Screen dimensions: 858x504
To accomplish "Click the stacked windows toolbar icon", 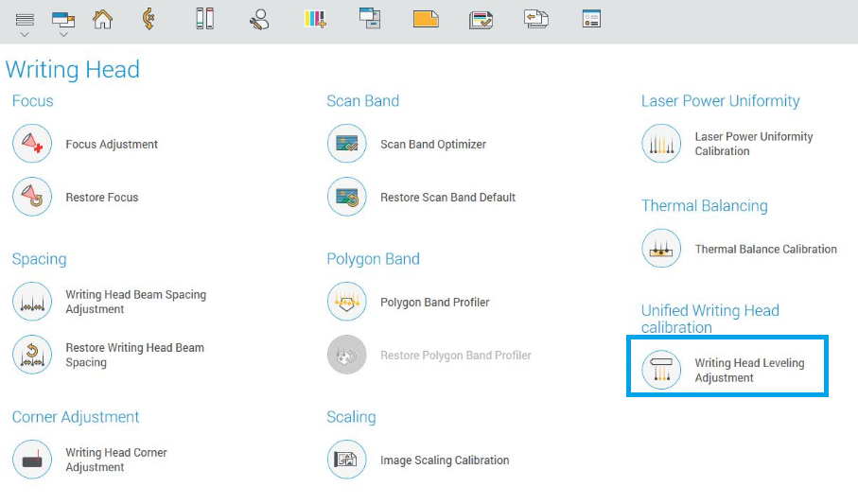I will click(x=370, y=18).
